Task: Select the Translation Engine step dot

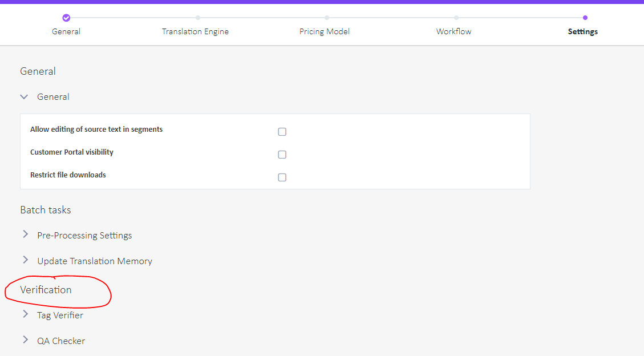Action: (x=197, y=18)
